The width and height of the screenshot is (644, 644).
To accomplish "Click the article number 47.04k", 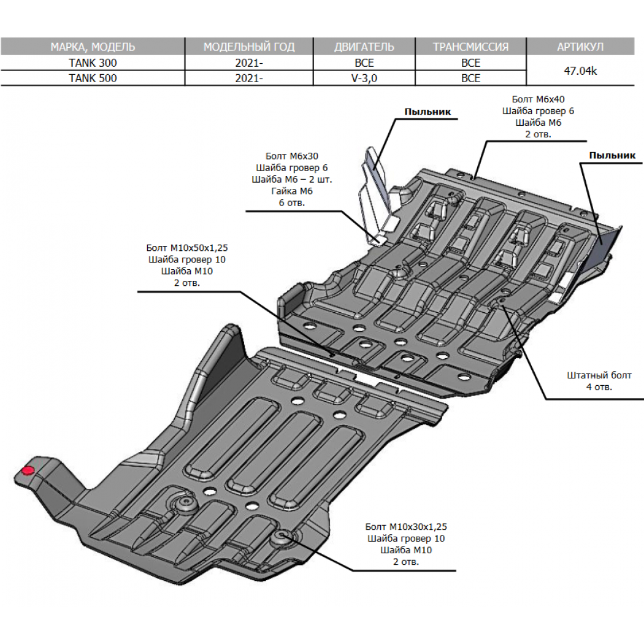I will coord(580,71).
